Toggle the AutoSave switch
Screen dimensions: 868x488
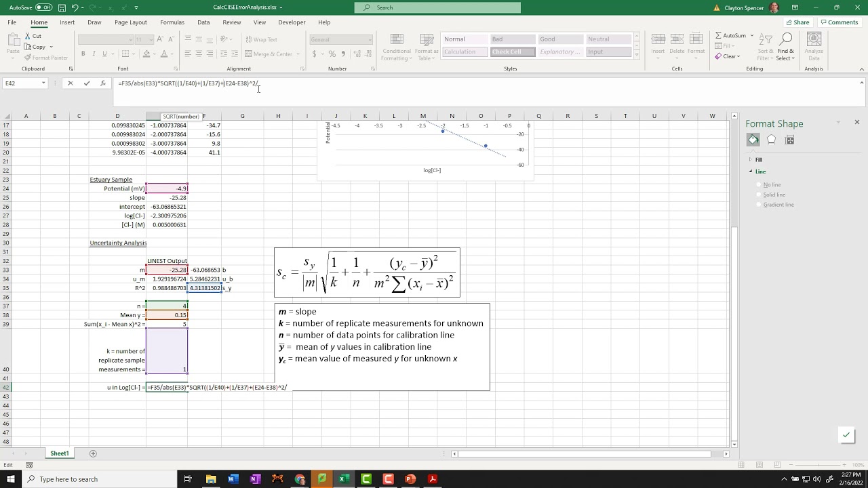(x=43, y=7)
